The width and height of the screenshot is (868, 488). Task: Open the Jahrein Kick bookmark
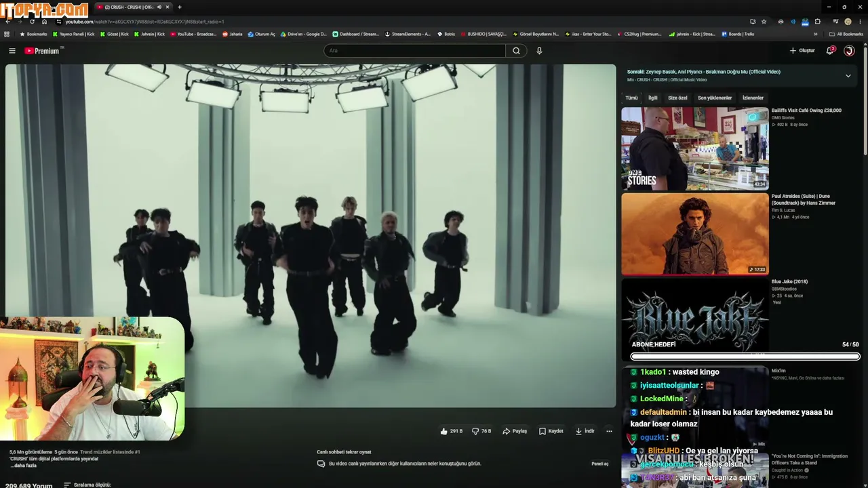pos(149,34)
